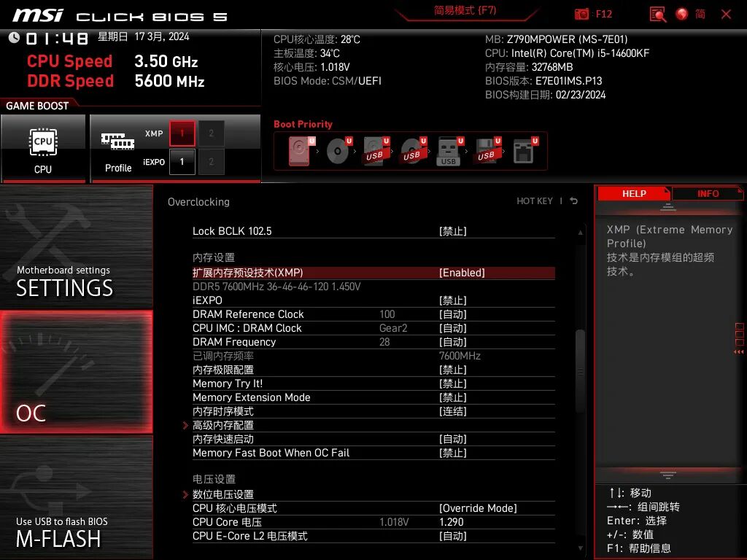Viewport: 747px width, 560px height.
Task: Select the USB floppy boot device icon
Action: 487,151
